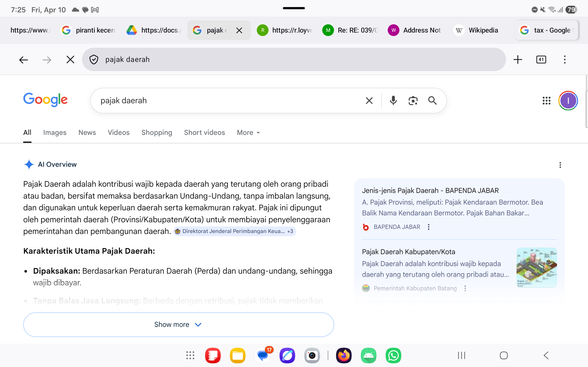Switch to the Wikipedia browser tab
This screenshot has width=588, height=367.
[x=476, y=30]
